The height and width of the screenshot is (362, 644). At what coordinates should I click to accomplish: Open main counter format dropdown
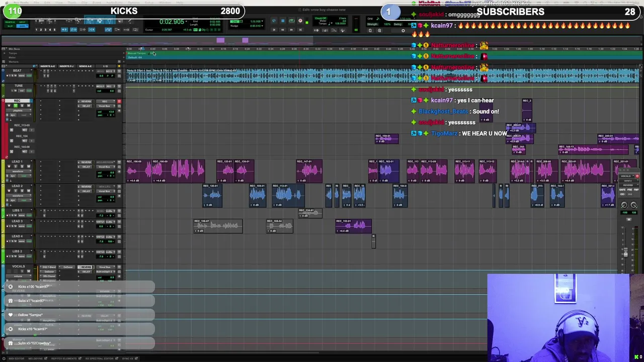click(x=186, y=21)
